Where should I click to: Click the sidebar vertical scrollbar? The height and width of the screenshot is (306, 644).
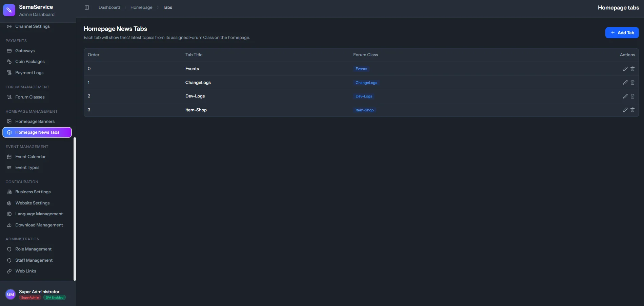[x=75, y=209]
